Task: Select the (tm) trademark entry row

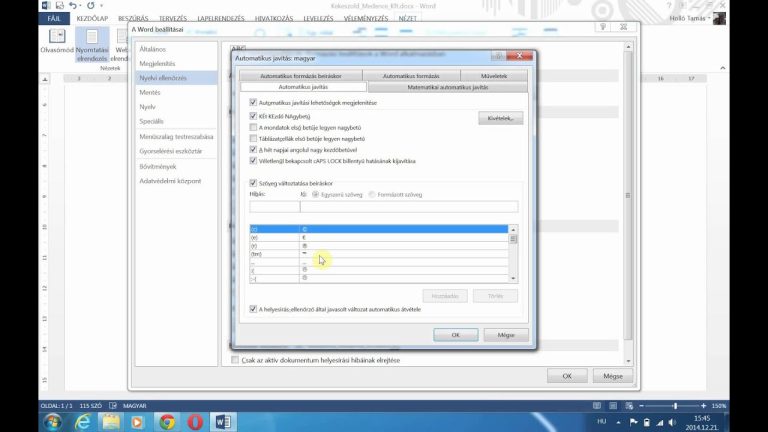Action: click(x=379, y=254)
